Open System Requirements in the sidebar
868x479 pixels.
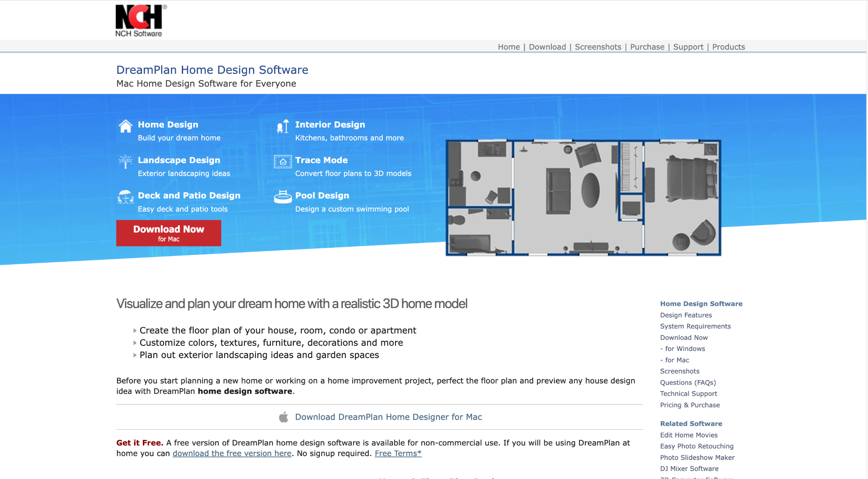point(695,326)
